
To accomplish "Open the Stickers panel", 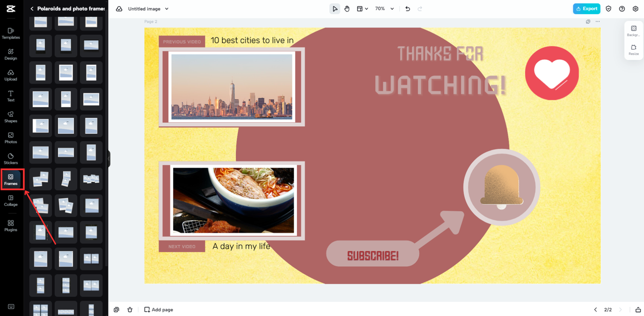I will point(11,159).
